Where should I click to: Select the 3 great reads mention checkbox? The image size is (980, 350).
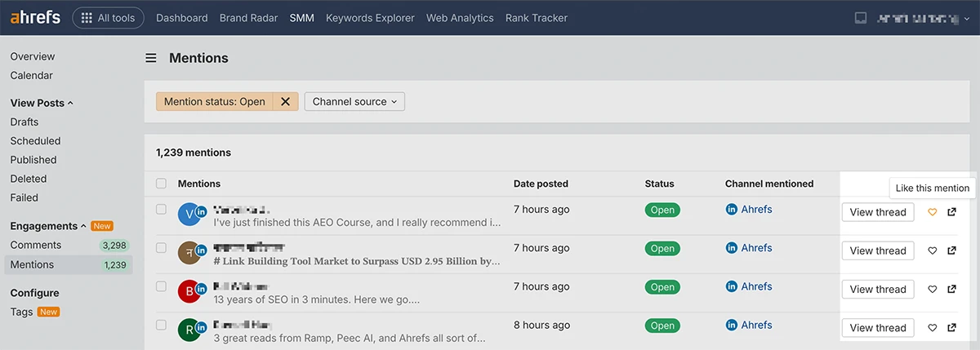[x=161, y=325]
